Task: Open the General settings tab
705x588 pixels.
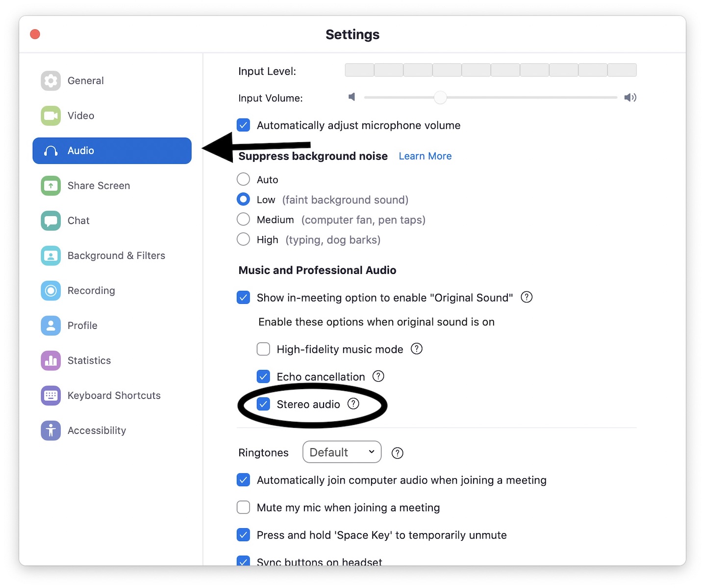Action: point(112,81)
